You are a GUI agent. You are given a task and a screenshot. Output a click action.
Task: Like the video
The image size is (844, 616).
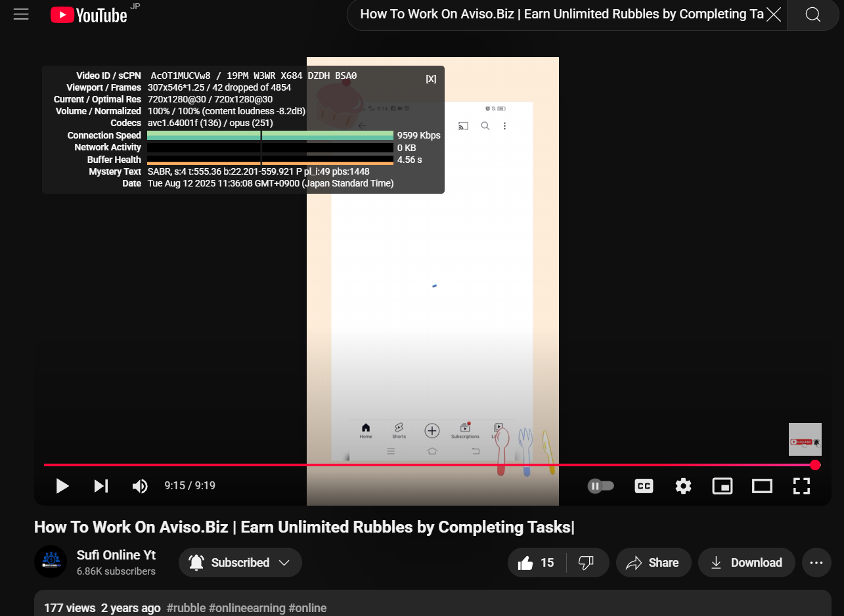point(537,563)
